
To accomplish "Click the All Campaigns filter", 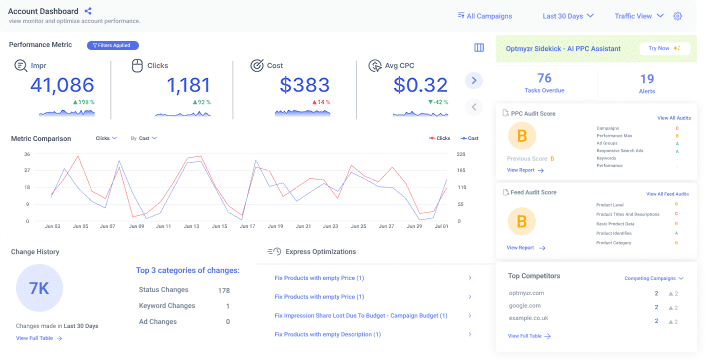I will [485, 16].
